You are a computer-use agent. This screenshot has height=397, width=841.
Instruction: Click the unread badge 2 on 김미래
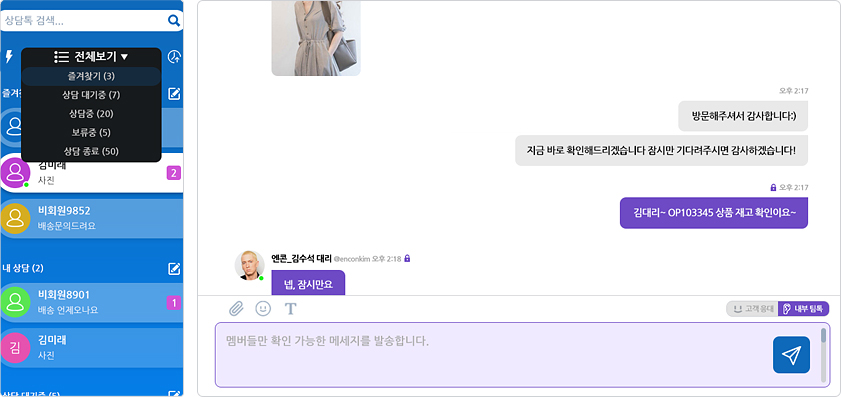pos(174,173)
